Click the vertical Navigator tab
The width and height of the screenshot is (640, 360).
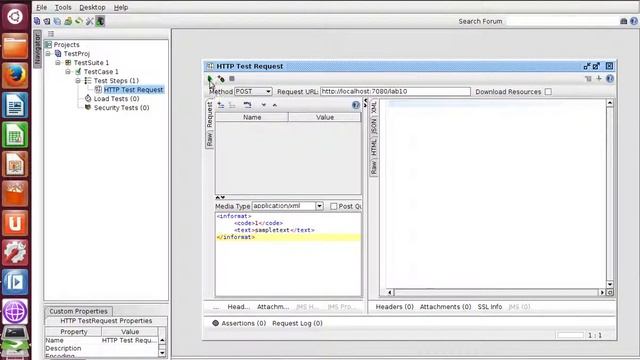click(x=37, y=49)
